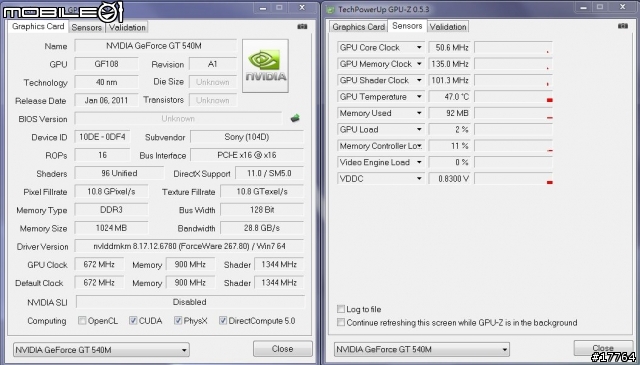Toggle the CUDA checkbox
This screenshot has height=365, width=640.
click(133, 320)
